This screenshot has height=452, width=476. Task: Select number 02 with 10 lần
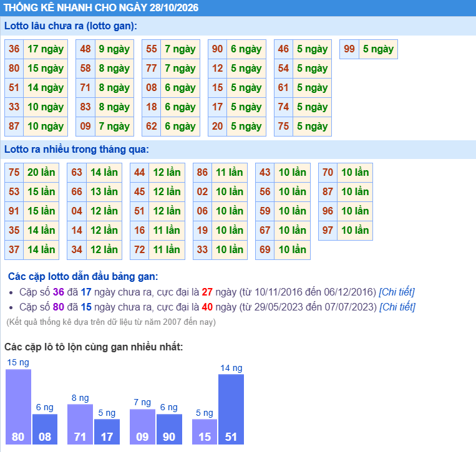202,192
